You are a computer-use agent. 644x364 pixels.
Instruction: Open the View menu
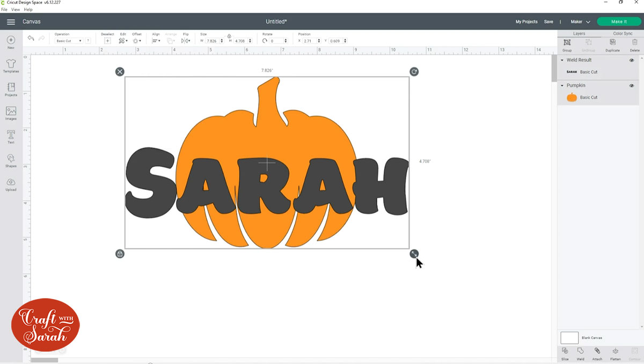tap(15, 9)
